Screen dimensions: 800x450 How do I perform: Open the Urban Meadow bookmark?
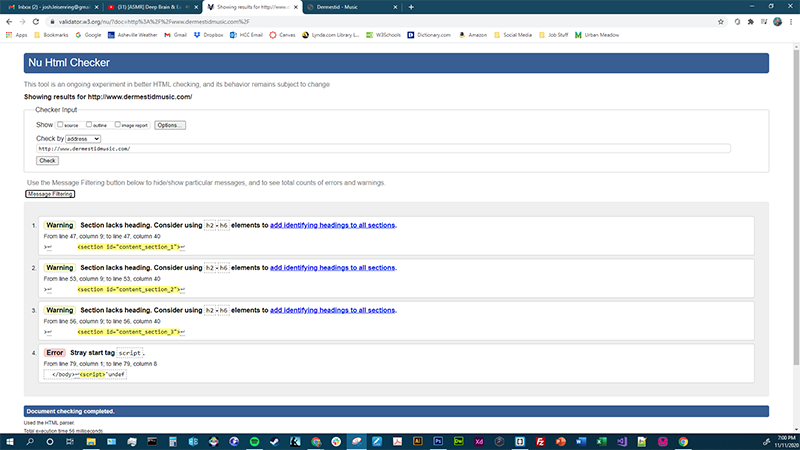click(x=596, y=35)
